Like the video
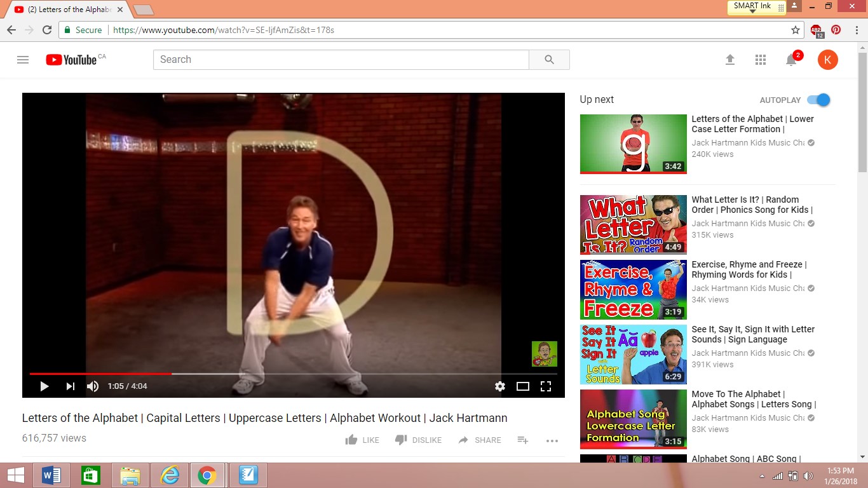Image resolution: width=868 pixels, height=488 pixels. (362, 440)
